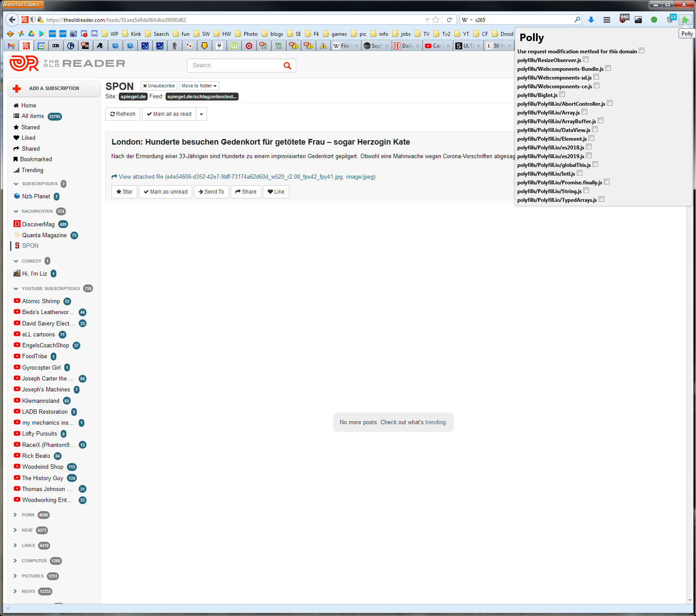Open the Trending section in sidebar

coord(32,170)
